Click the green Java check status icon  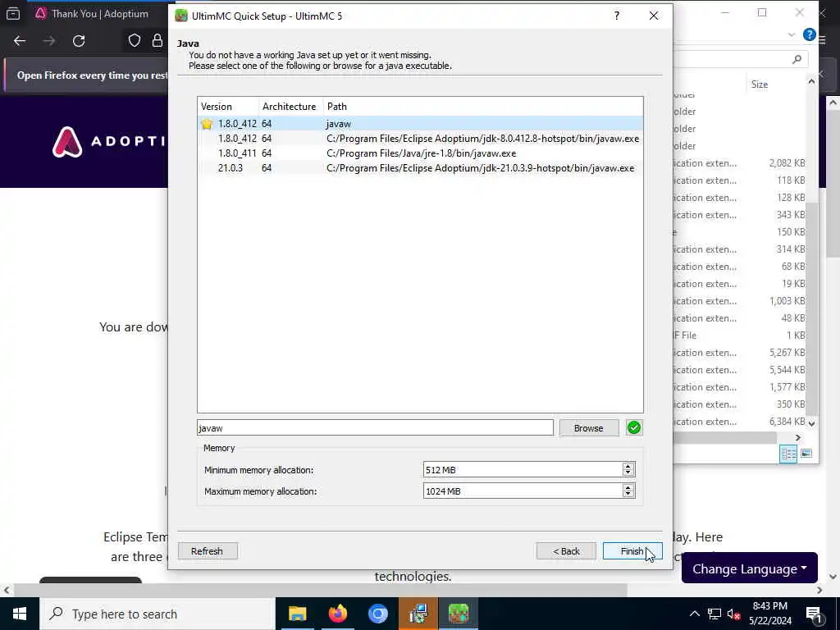pyautogui.click(x=634, y=427)
